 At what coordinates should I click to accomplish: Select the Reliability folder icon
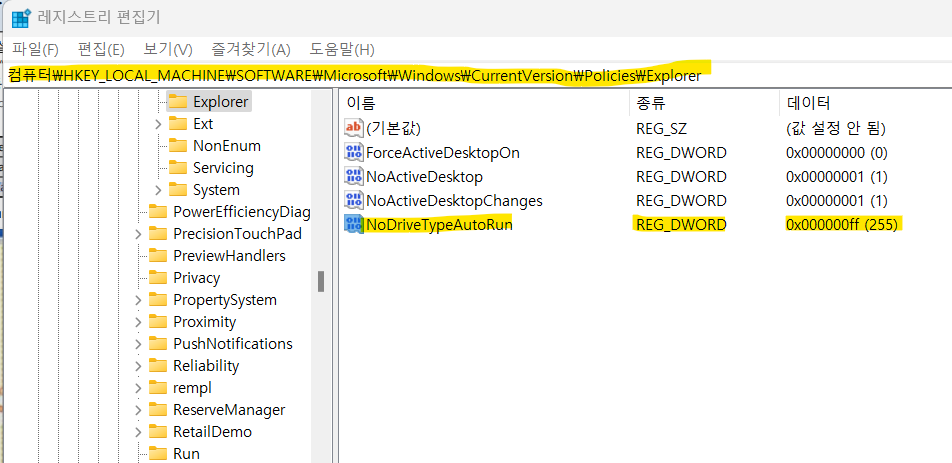(157, 366)
